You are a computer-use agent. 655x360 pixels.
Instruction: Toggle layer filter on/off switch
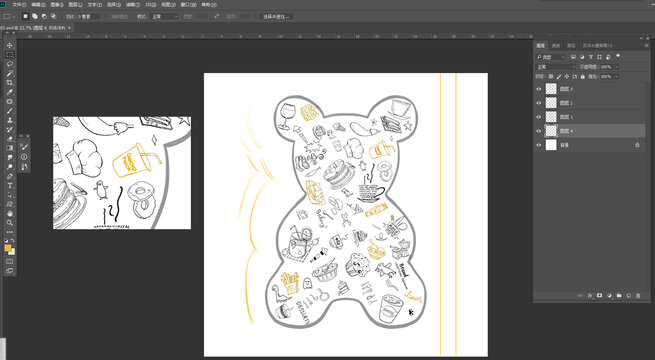(618, 56)
